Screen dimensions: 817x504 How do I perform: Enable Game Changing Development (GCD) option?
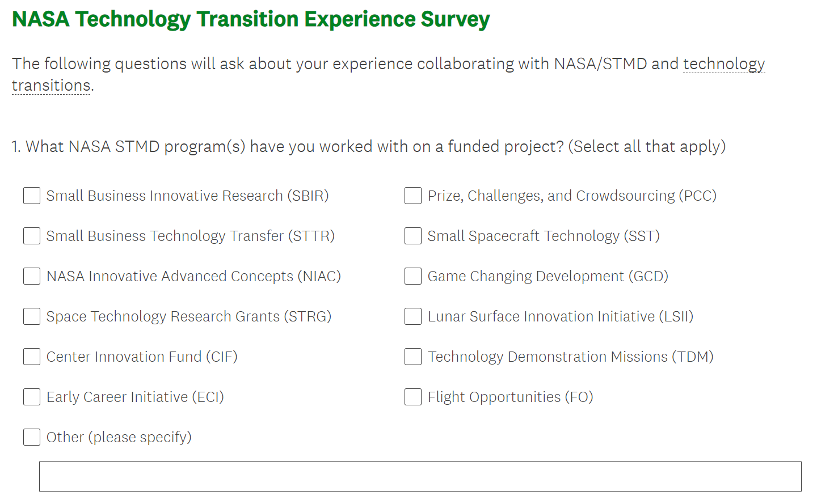(413, 276)
